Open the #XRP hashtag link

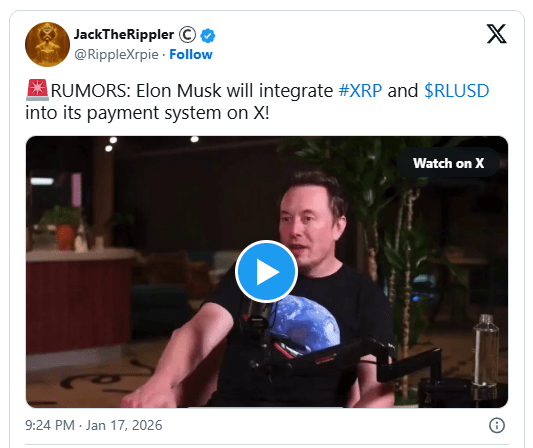click(x=360, y=91)
